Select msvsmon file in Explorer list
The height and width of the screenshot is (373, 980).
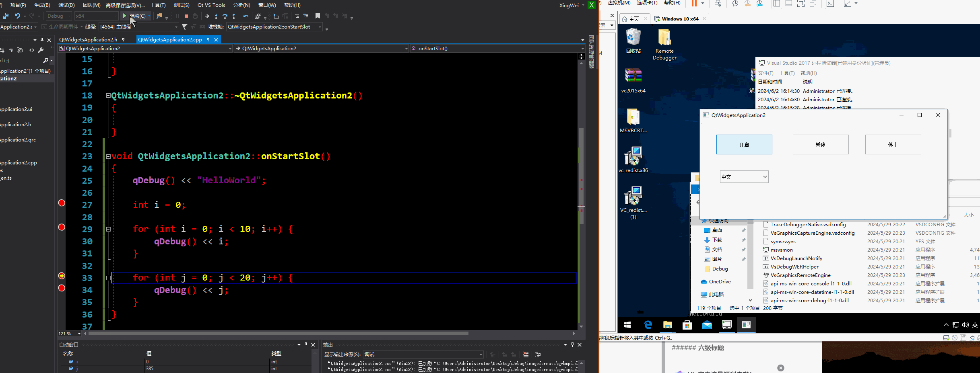click(782, 250)
